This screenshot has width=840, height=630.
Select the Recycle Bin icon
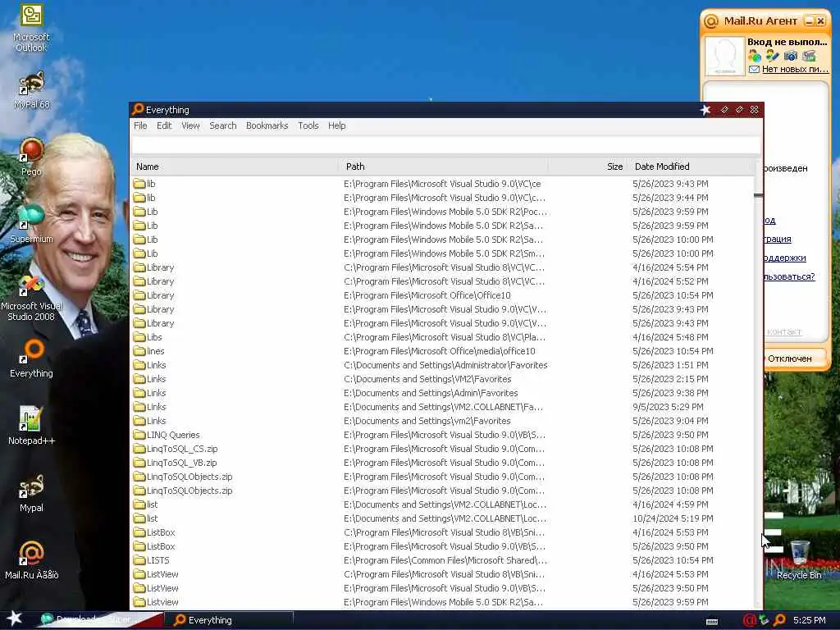[799, 554]
